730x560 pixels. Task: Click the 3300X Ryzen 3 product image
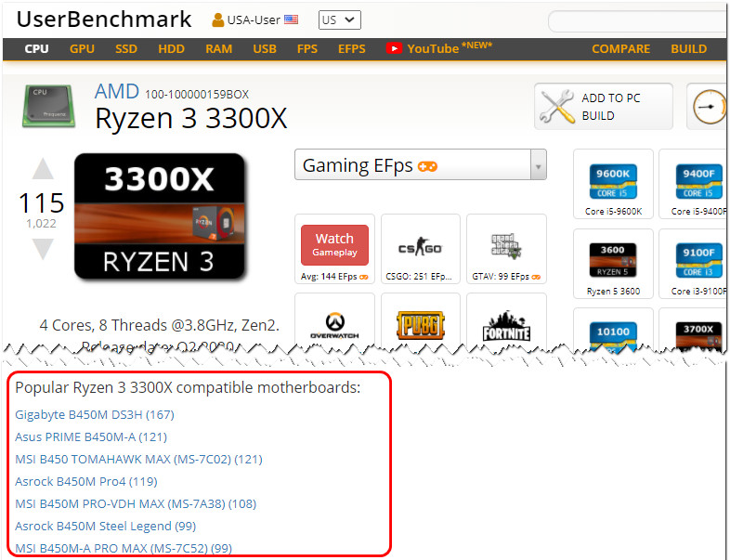tap(159, 216)
